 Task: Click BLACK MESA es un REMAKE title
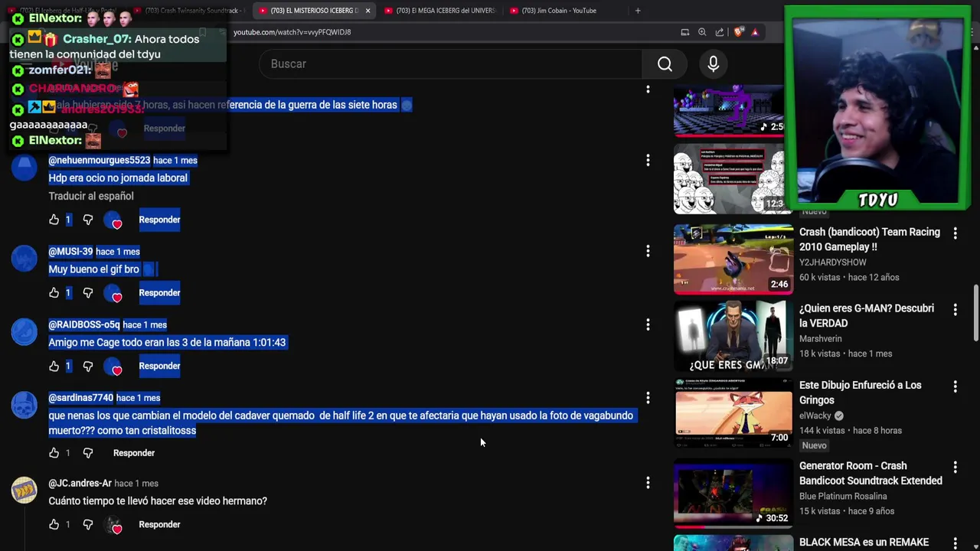click(864, 543)
